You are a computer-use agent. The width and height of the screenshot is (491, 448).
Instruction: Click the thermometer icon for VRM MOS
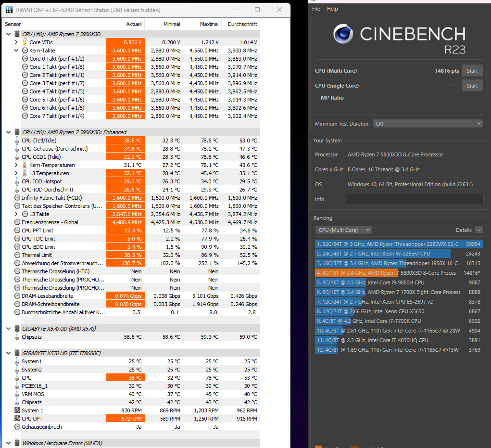point(17,394)
